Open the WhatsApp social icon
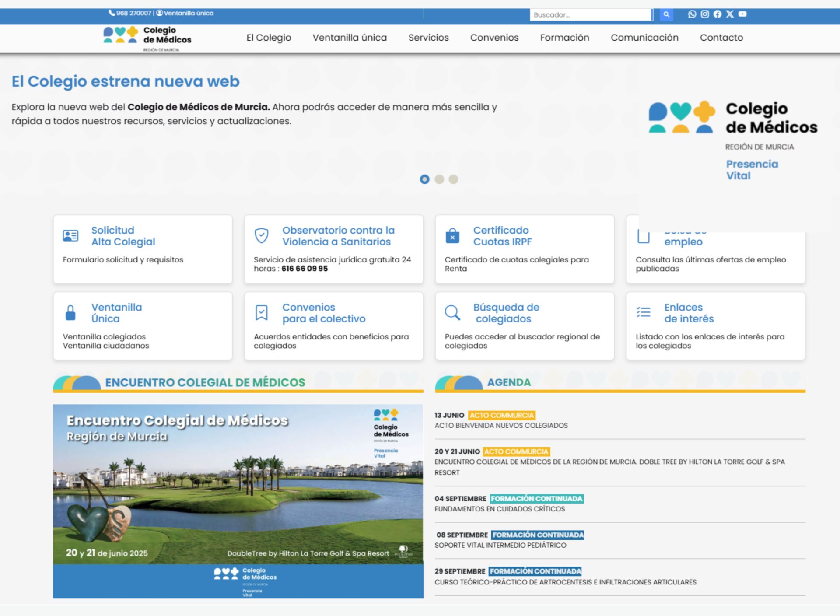The width and height of the screenshot is (840, 616). 692,14
